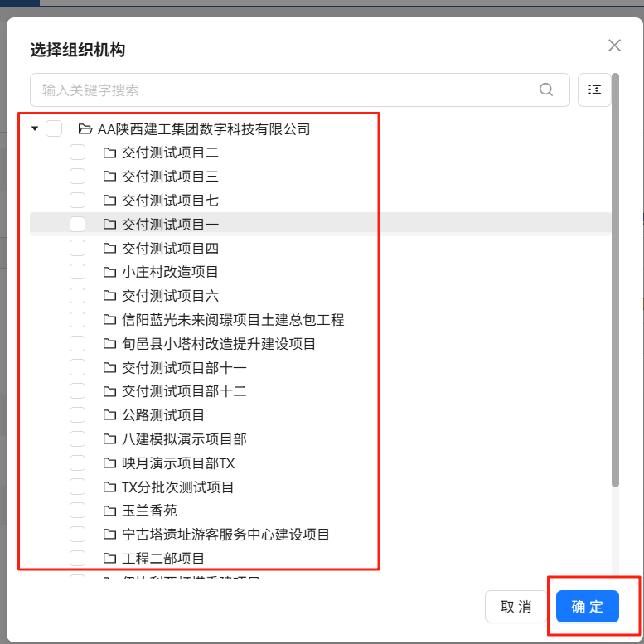
Task: Close the organization selection dialog
Action: (614, 46)
